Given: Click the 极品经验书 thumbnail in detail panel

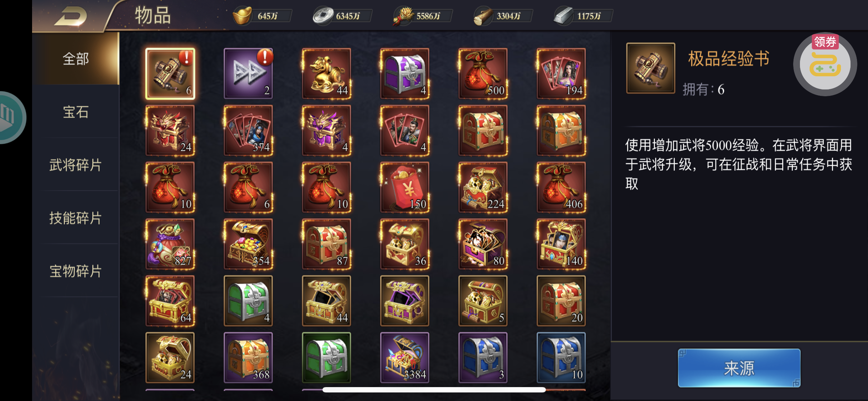Looking at the screenshot, I should tap(651, 68).
